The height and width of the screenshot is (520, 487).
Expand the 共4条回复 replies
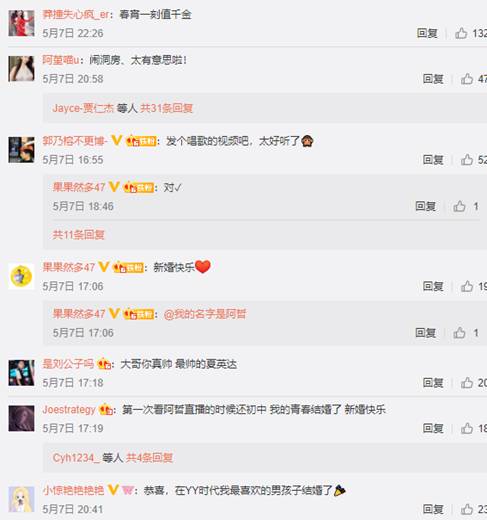(149, 458)
